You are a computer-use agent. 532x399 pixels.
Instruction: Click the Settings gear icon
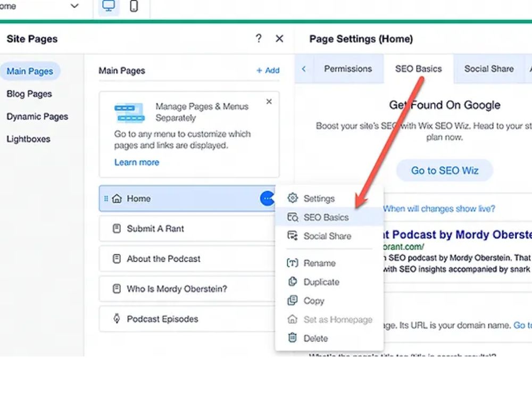293,198
